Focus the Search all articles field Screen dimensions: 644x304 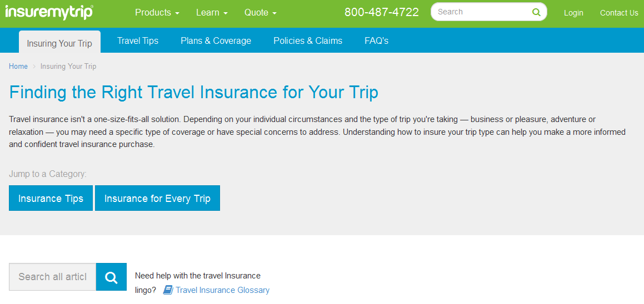[53, 277]
